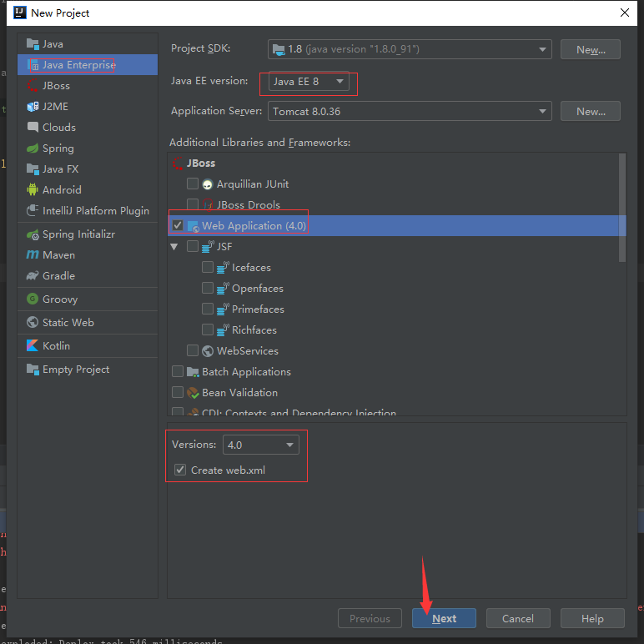Select the Spring leaf icon
644x644 pixels.
(33, 148)
